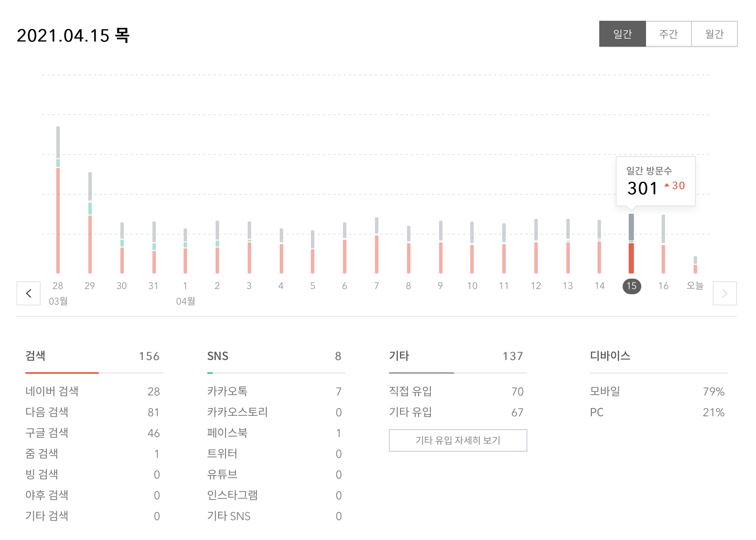Click the right chevron to view later dates
The height and width of the screenshot is (540, 756).
(726, 293)
